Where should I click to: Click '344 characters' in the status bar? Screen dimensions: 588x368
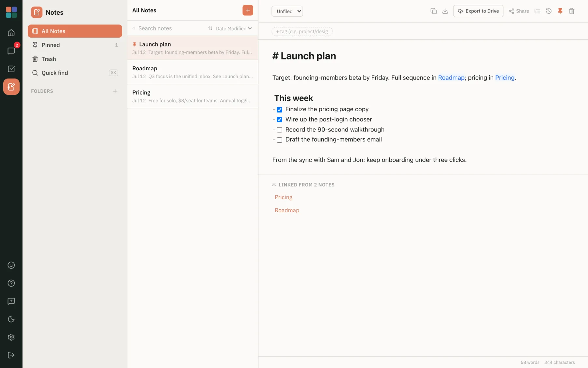pyautogui.click(x=560, y=362)
